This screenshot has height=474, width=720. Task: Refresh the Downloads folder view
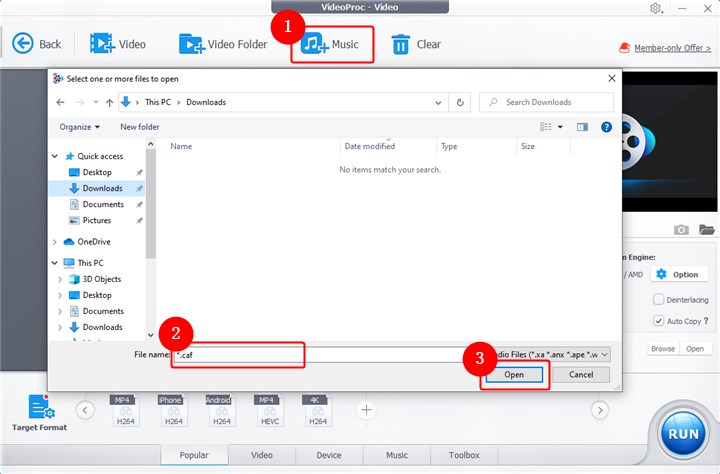460,102
